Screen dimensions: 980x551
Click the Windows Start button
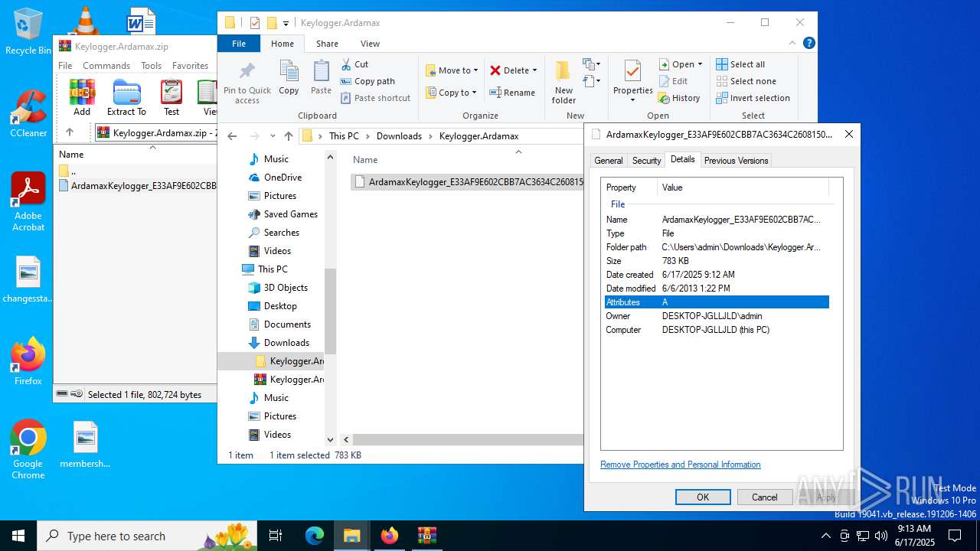[18, 536]
